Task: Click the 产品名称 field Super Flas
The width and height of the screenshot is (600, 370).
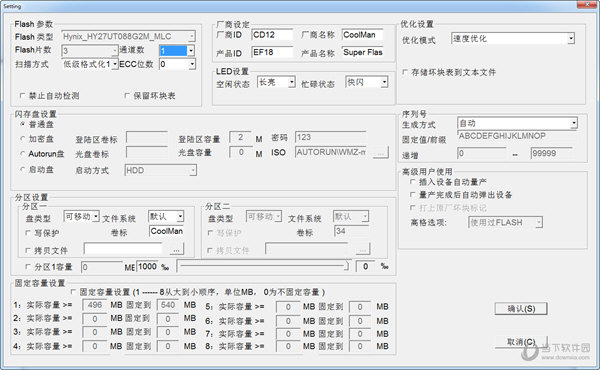Action: [x=362, y=52]
